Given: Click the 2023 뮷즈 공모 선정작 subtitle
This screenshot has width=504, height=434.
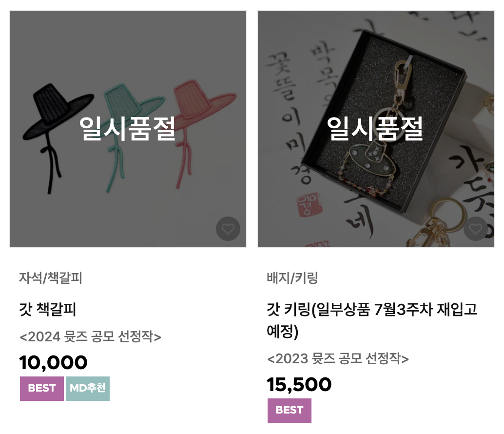Looking at the screenshot, I should click(338, 359).
